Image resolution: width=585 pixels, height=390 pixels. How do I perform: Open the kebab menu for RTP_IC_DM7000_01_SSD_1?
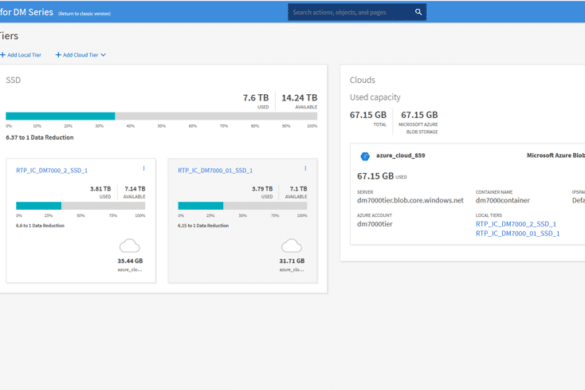click(305, 169)
